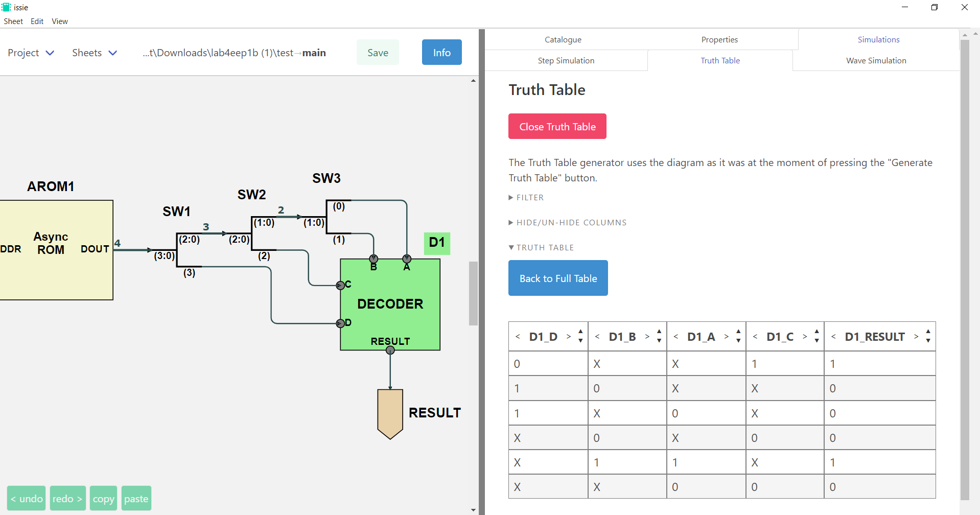Expand HIDE/UN-HIDE COLUMNS section
Viewport: 980px width, 515px height.
coord(568,223)
